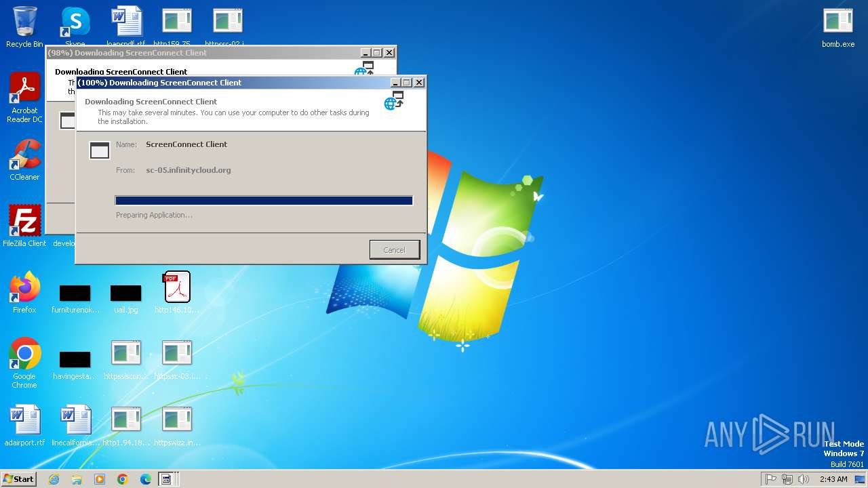Open the Action Center flag icon

771,479
